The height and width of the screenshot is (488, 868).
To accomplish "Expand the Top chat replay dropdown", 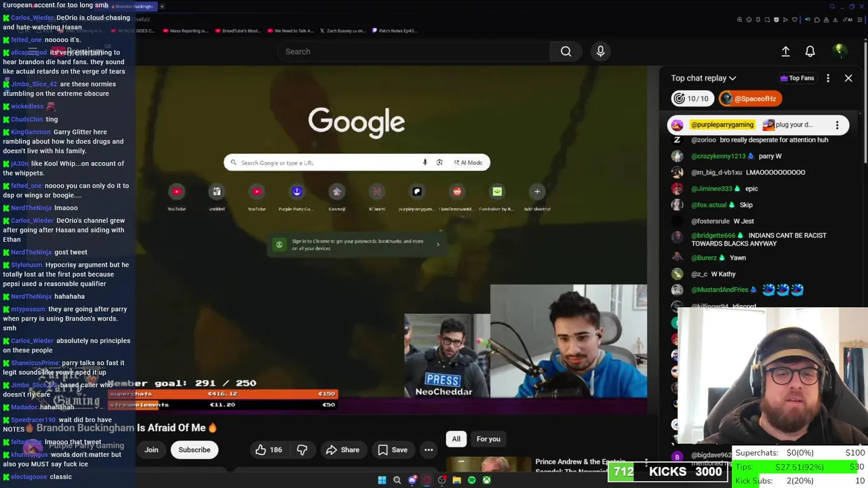I will 703,78.
